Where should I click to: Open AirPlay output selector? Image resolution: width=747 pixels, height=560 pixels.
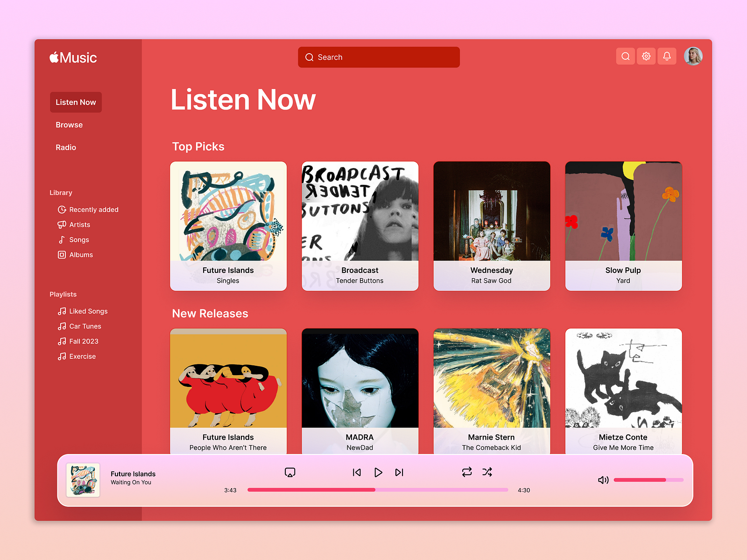tap(290, 472)
